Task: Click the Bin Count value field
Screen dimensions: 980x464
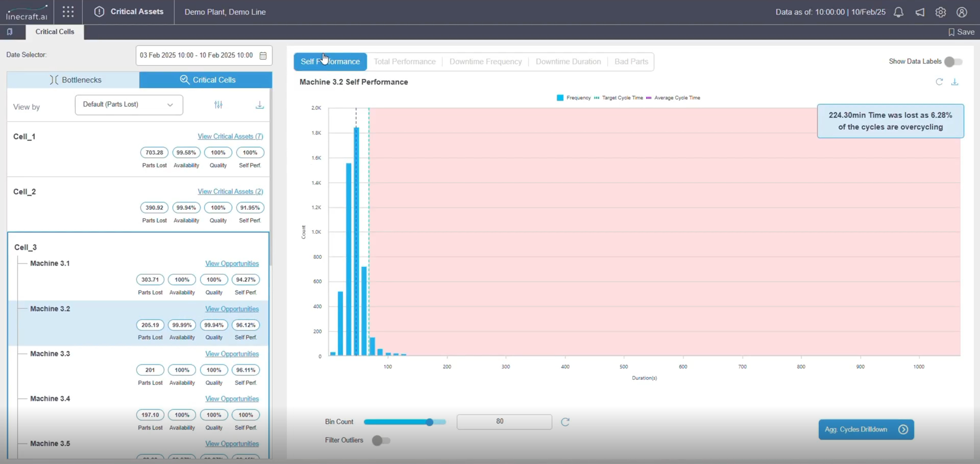Action: [x=504, y=422]
